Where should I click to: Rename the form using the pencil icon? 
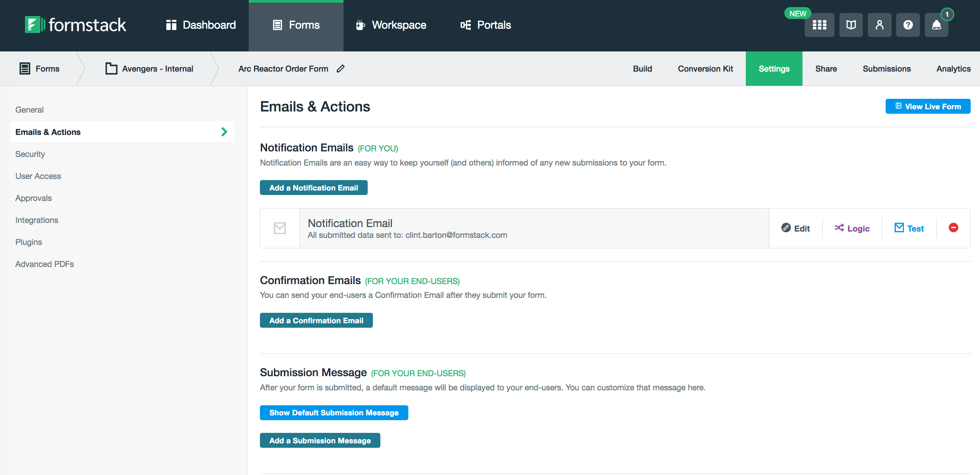(340, 69)
